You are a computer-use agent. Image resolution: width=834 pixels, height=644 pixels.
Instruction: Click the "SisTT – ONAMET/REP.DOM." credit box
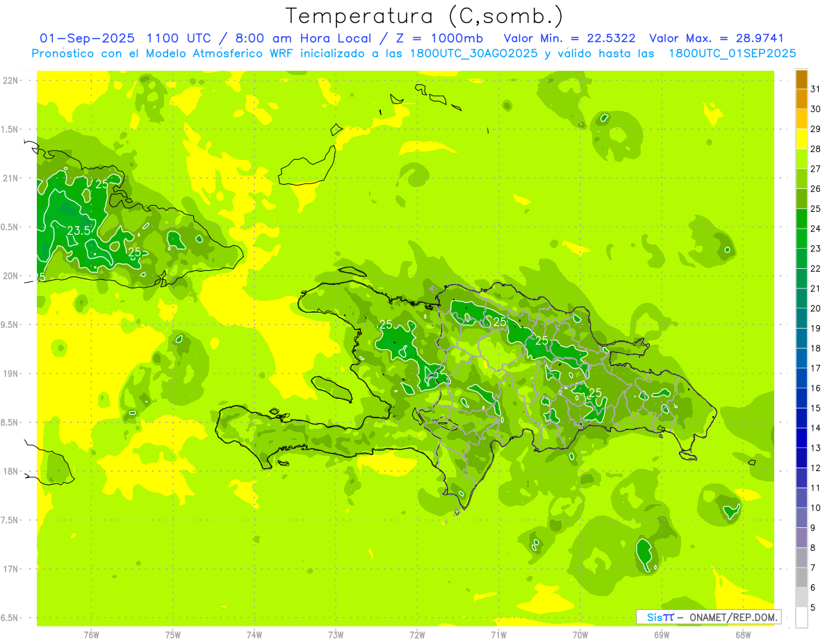point(708,617)
